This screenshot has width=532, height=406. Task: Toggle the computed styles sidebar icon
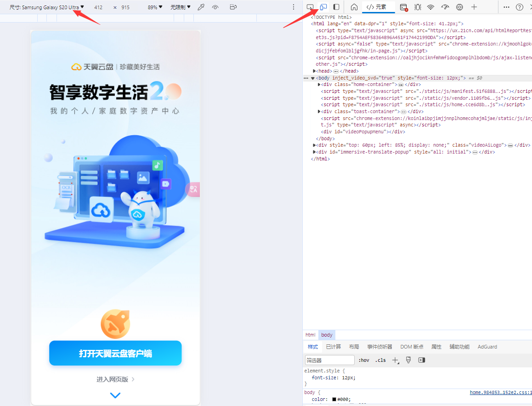click(422, 360)
